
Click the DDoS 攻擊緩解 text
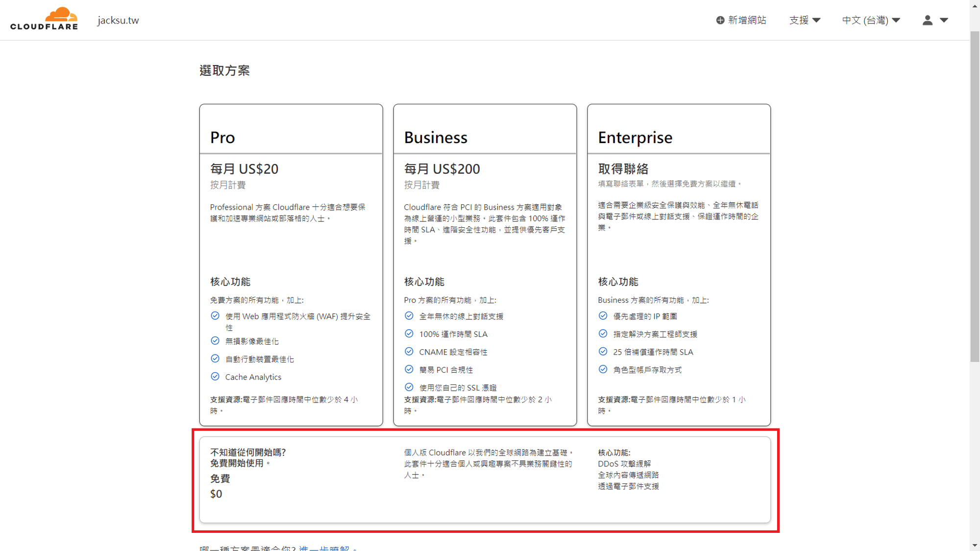pos(625,463)
